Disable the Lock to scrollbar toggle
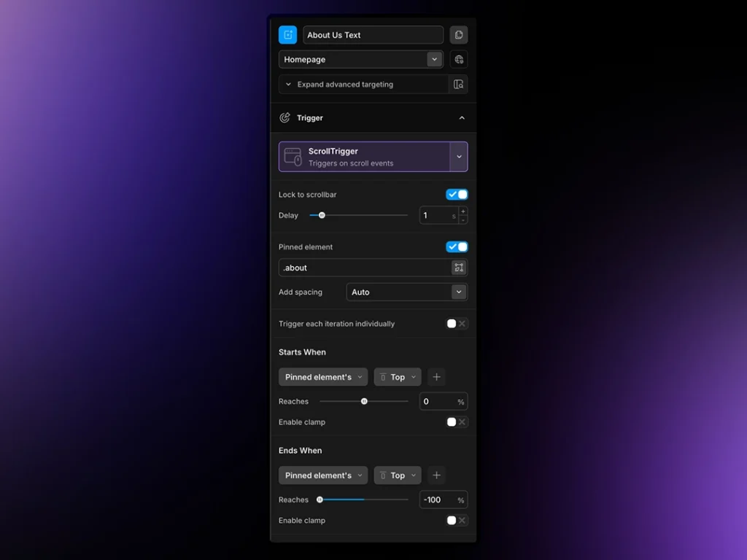Image resolution: width=747 pixels, height=560 pixels. coord(457,195)
